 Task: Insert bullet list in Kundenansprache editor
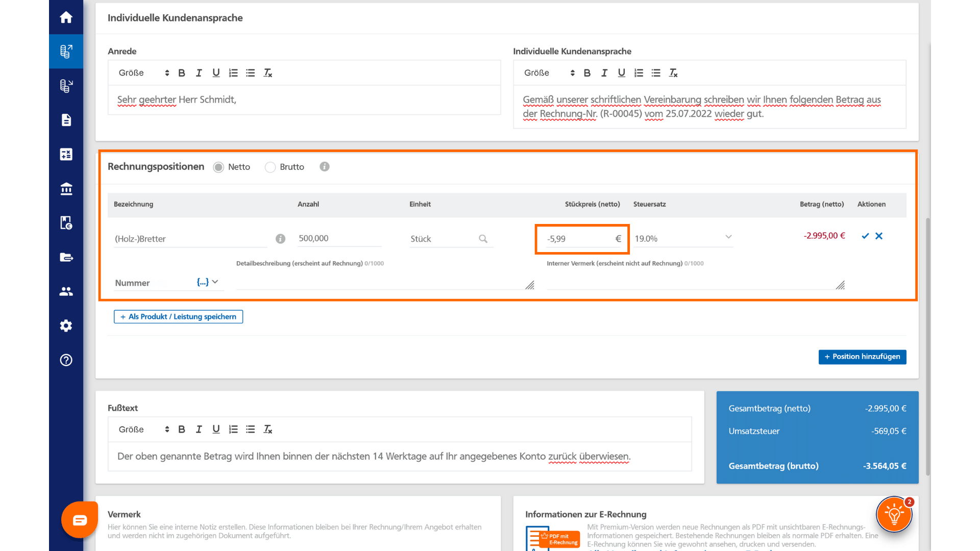click(656, 73)
